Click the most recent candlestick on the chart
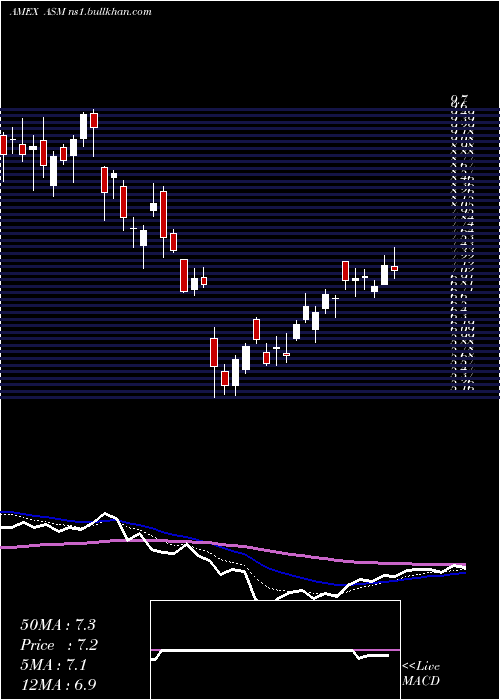The height and width of the screenshot is (700, 500). click(x=394, y=263)
